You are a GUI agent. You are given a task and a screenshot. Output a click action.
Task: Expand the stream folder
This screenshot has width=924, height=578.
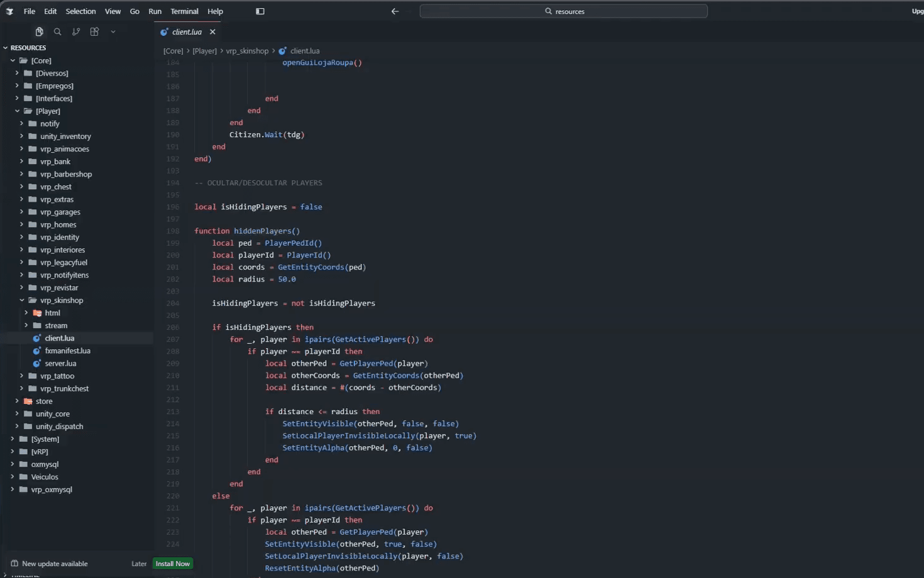[x=77, y=325]
